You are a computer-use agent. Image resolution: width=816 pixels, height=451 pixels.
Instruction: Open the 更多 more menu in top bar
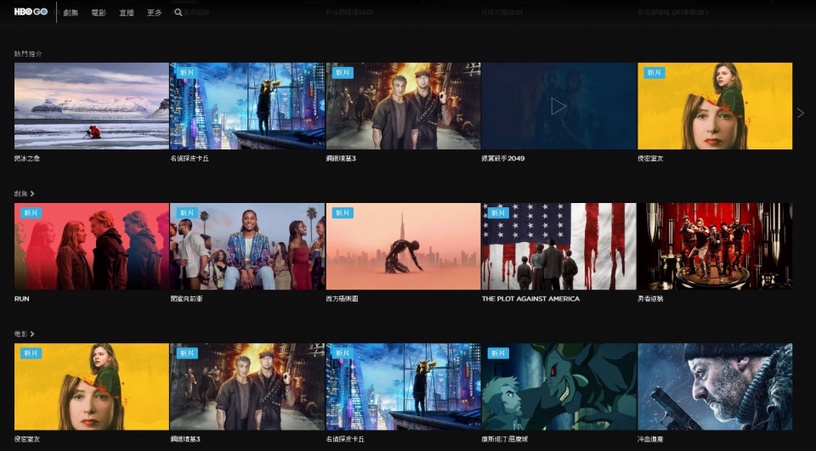click(x=154, y=12)
